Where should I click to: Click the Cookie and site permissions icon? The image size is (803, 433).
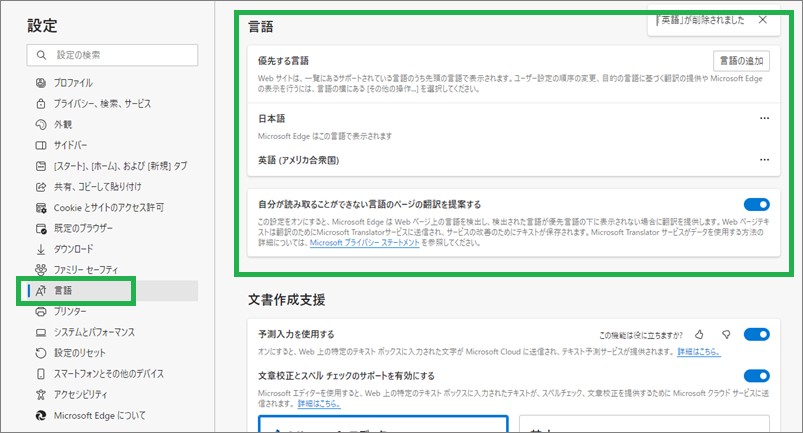[x=41, y=208]
